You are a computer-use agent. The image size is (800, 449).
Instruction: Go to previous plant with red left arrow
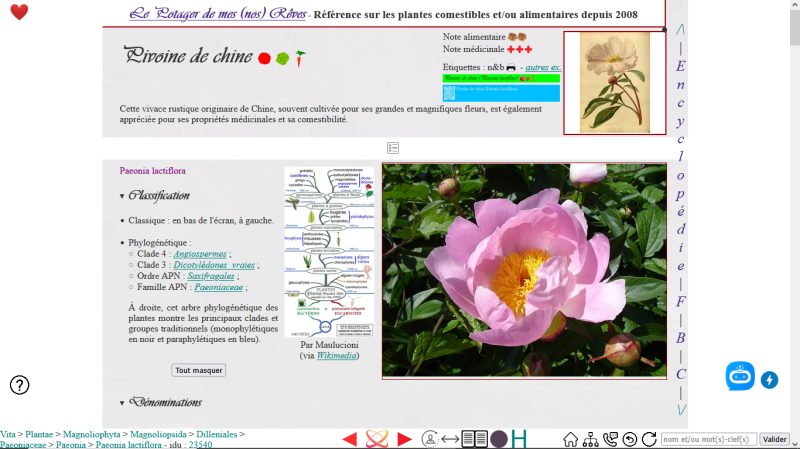[349, 439]
